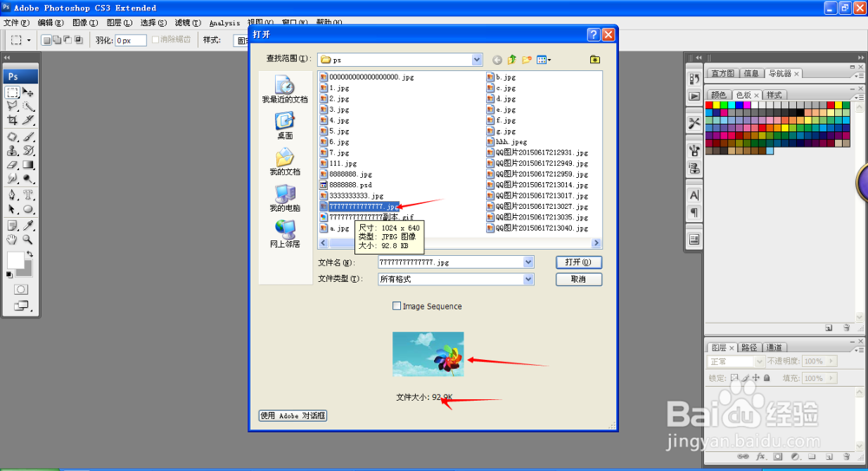Select the Rectangular Marquee tool in toolbox

[12, 93]
